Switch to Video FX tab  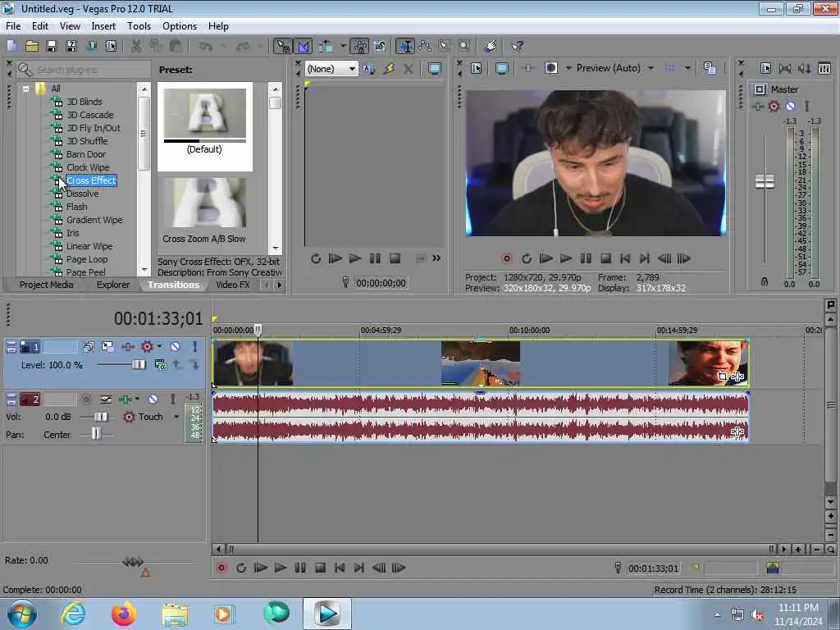[232, 285]
